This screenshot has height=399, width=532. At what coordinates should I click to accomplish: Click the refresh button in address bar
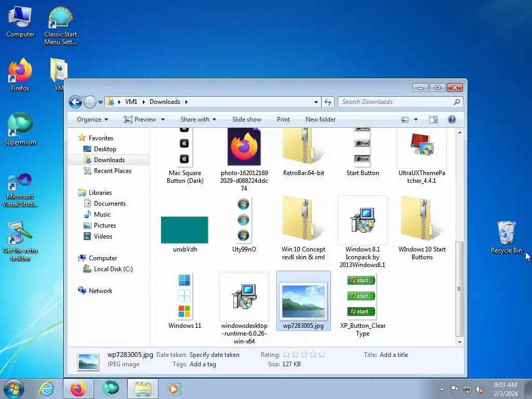point(328,102)
